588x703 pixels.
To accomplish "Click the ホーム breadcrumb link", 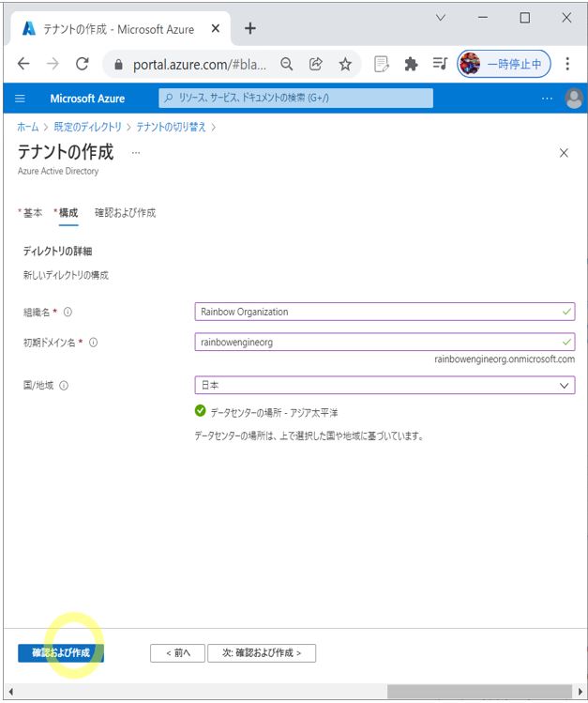I will coord(28,127).
